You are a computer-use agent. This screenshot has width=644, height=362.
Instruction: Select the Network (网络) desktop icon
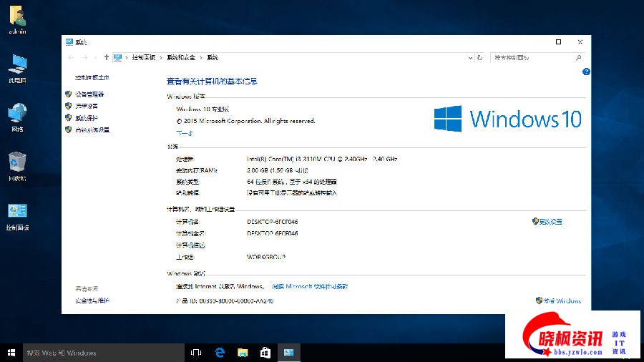[x=17, y=115]
